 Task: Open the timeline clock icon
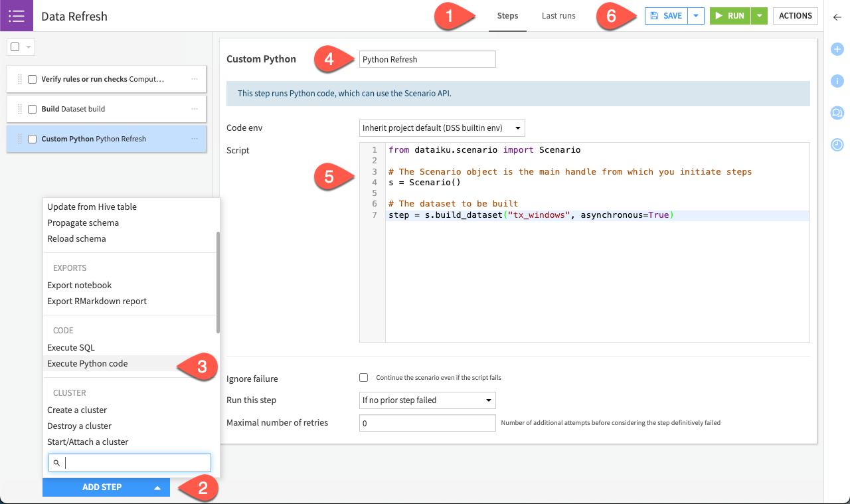click(837, 145)
